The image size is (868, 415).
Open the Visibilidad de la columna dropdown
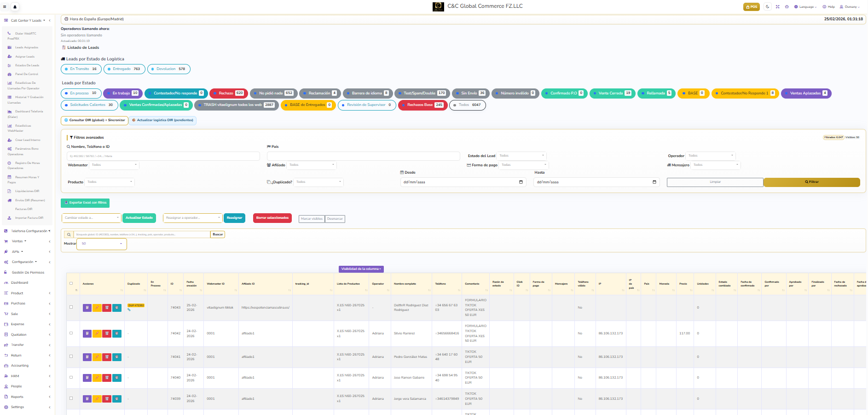coord(361,269)
